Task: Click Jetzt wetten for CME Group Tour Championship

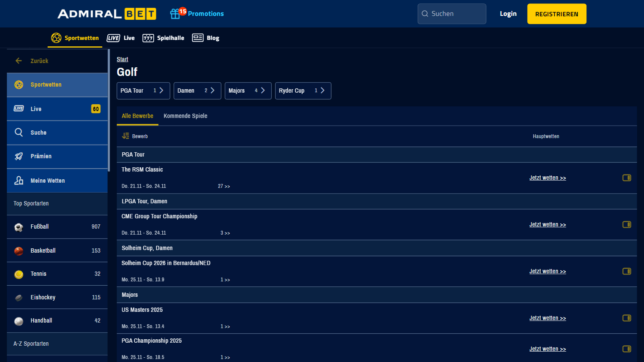Action: click(x=548, y=224)
